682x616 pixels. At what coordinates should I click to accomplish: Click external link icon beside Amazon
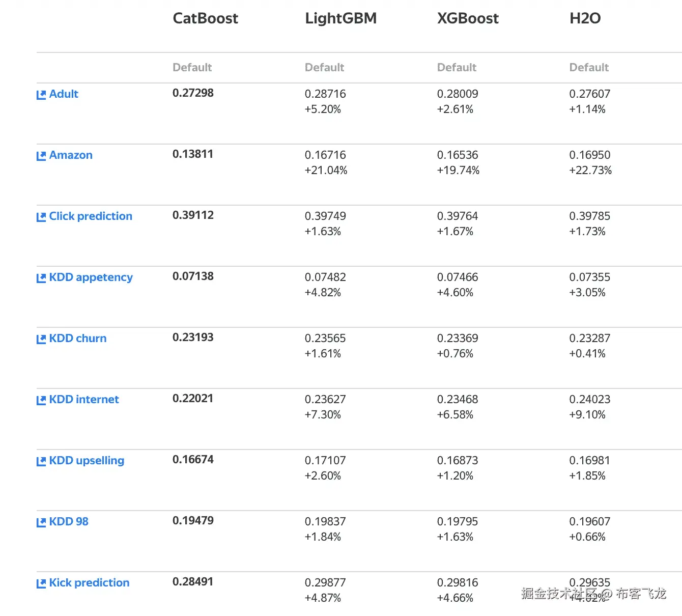[41, 156]
